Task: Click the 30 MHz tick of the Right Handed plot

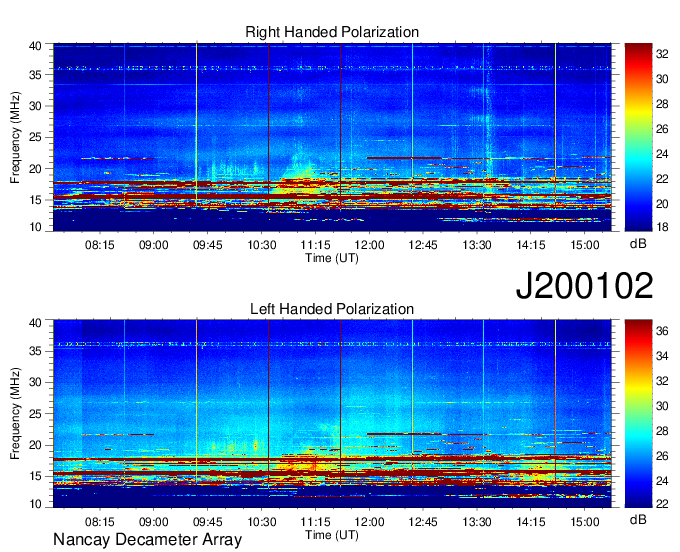Action: (35, 106)
